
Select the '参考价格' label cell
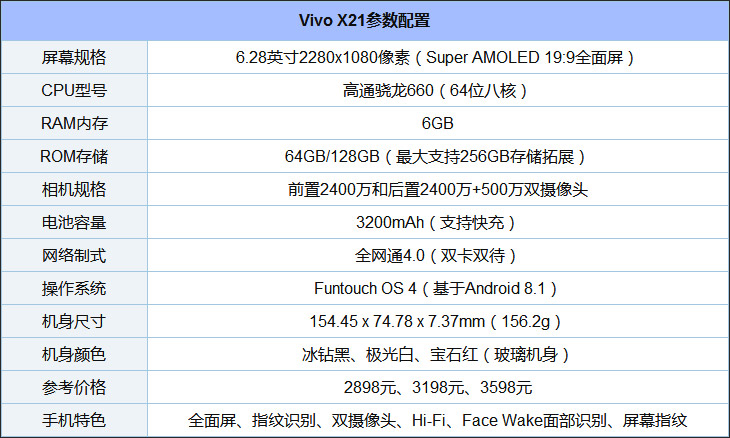pyautogui.click(x=74, y=388)
